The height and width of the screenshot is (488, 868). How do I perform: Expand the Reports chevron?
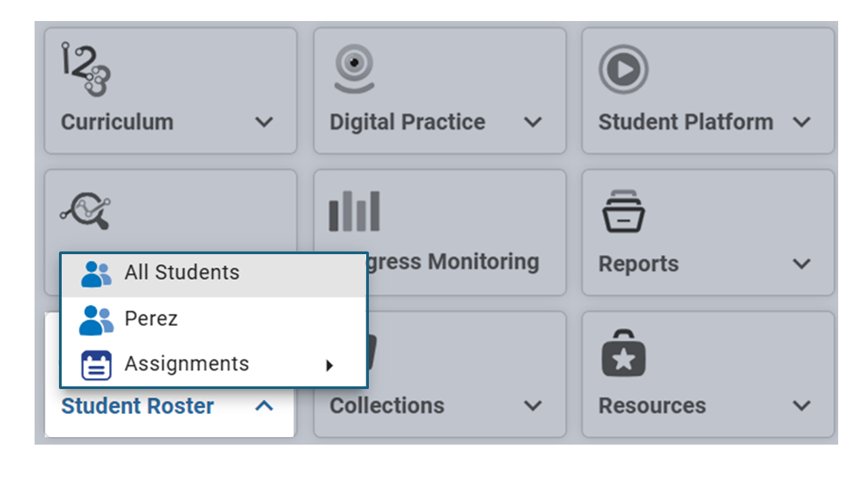802,264
